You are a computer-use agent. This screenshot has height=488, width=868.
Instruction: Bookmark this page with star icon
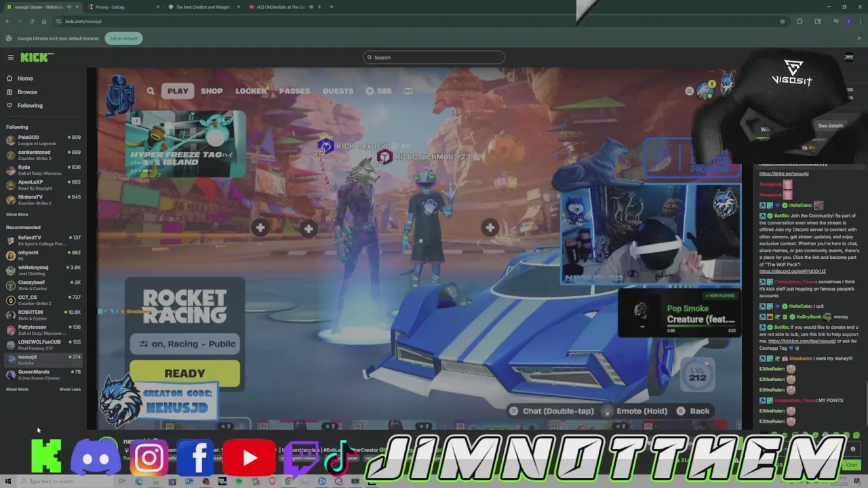click(783, 22)
